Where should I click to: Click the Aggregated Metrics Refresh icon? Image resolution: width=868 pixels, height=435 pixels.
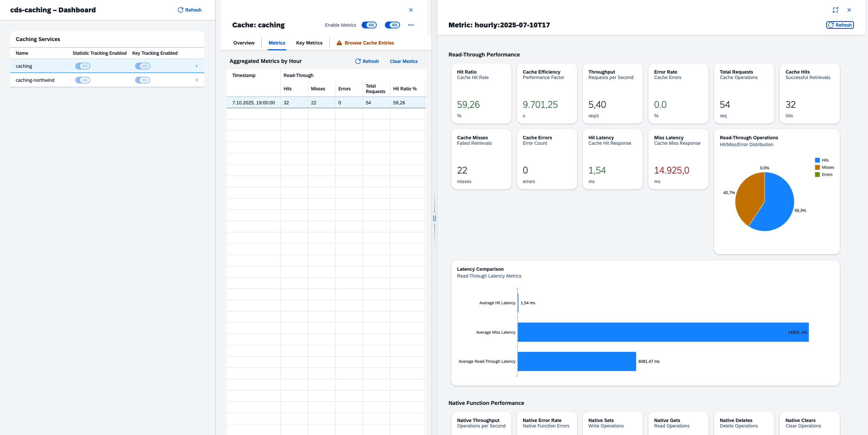click(358, 61)
